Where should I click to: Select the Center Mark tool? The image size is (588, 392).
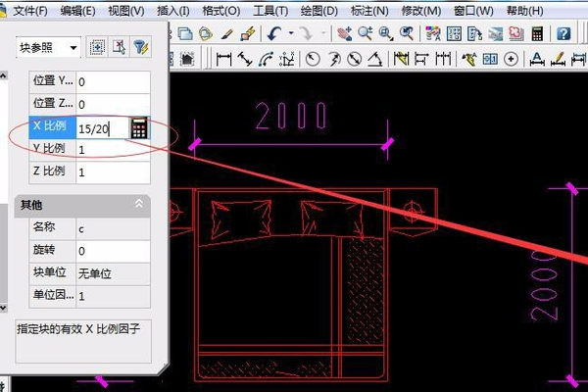tap(511, 59)
